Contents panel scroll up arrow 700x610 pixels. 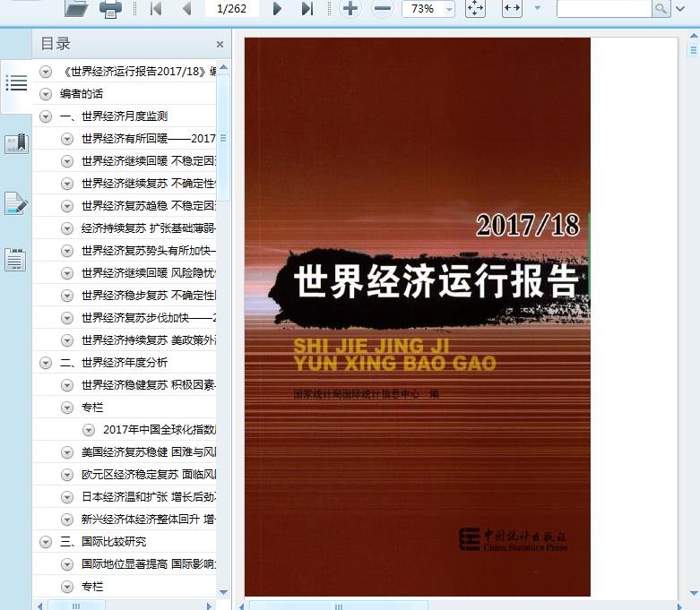point(224,67)
